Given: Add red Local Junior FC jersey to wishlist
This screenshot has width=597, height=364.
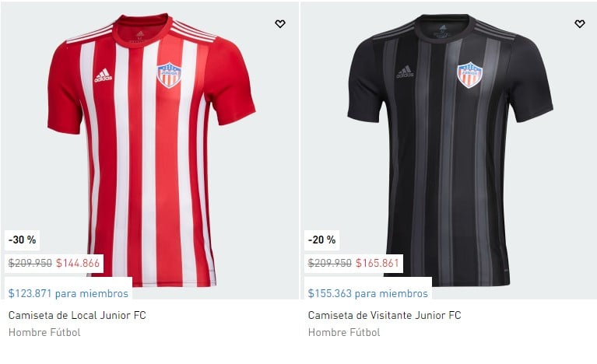Looking at the screenshot, I should tap(280, 24).
